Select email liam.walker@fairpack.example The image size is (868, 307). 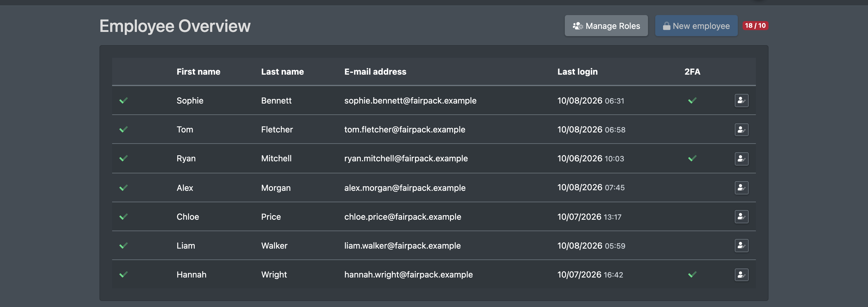[x=402, y=246]
